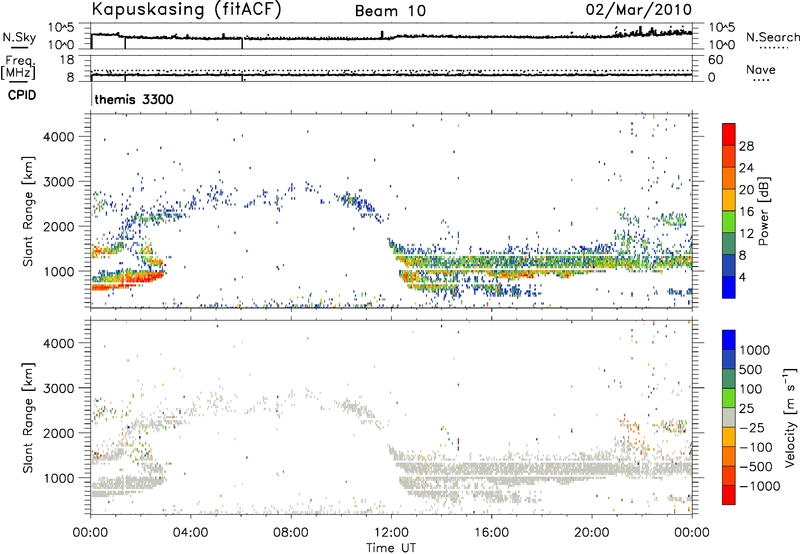800x554 pixels.
Task: Click the blue 4–8 dB Power color segment
Action: (x=729, y=266)
